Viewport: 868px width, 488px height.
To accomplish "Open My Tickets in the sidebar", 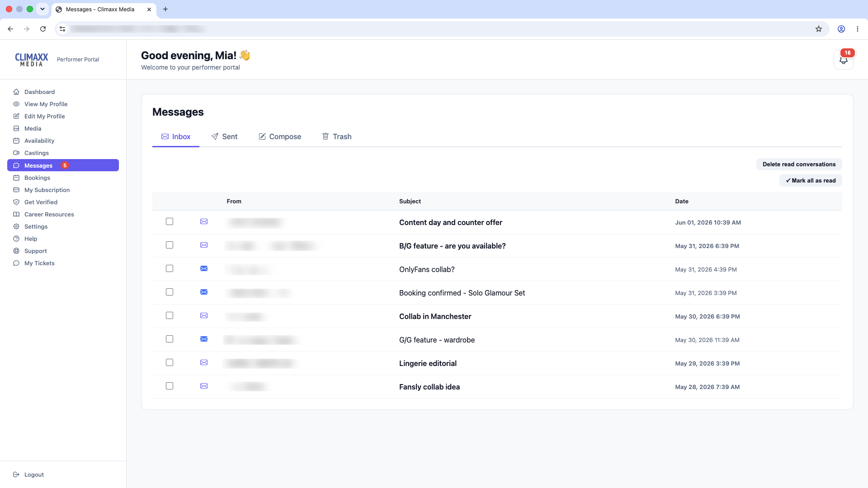I will pos(63,263).
